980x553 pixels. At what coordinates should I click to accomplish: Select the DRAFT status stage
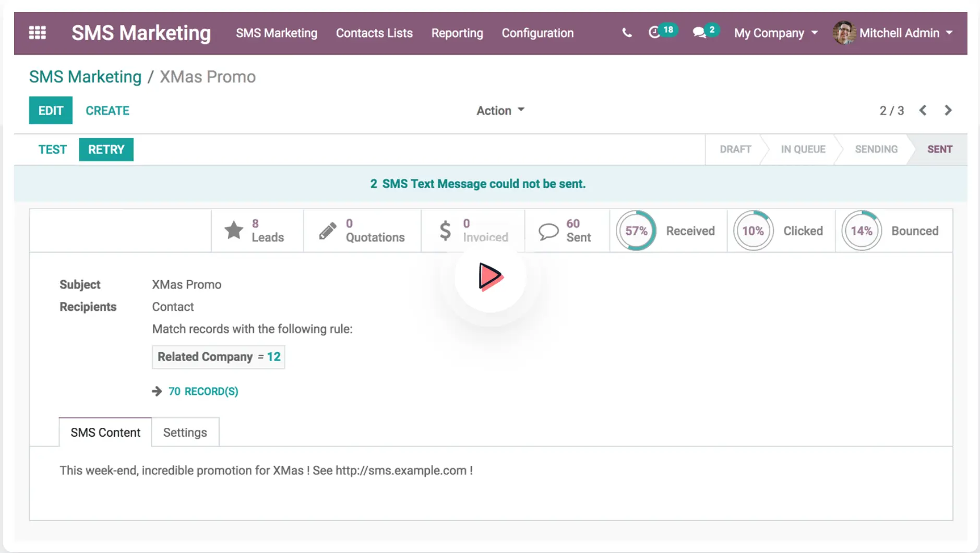tap(735, 149)
